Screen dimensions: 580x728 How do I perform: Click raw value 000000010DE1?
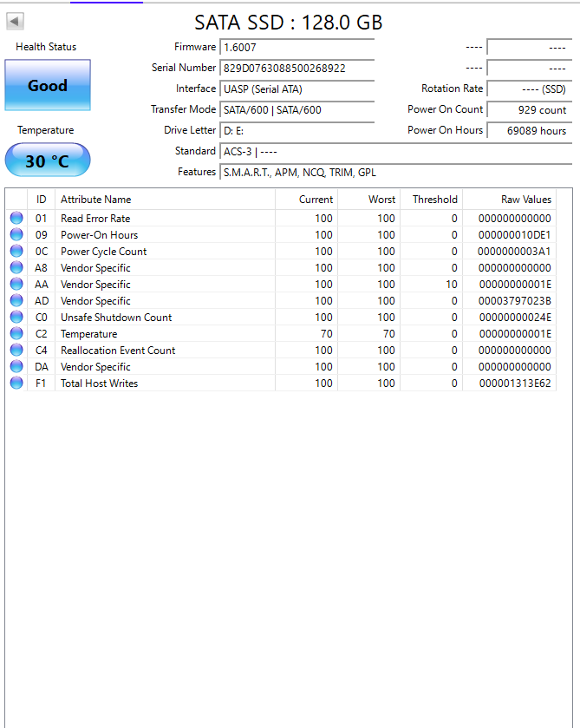pos(515,235)
